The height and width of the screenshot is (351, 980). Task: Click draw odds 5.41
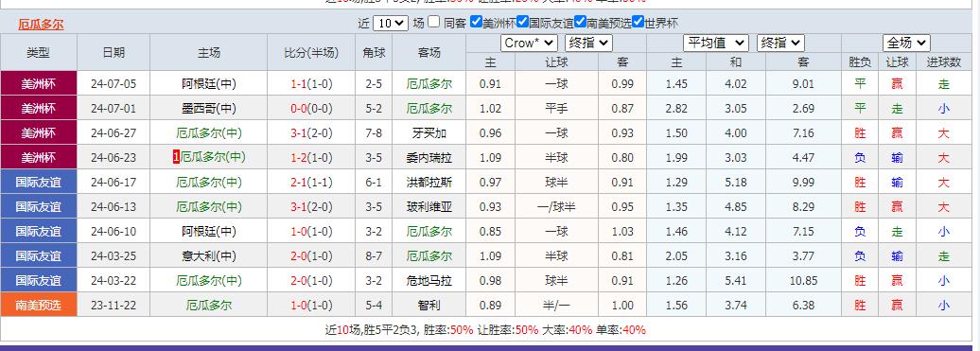click(736, 280)
